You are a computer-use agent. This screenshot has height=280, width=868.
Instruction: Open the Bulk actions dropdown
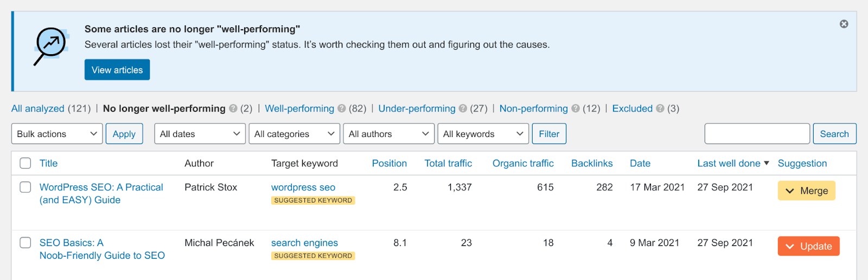[x=57, y=134]
